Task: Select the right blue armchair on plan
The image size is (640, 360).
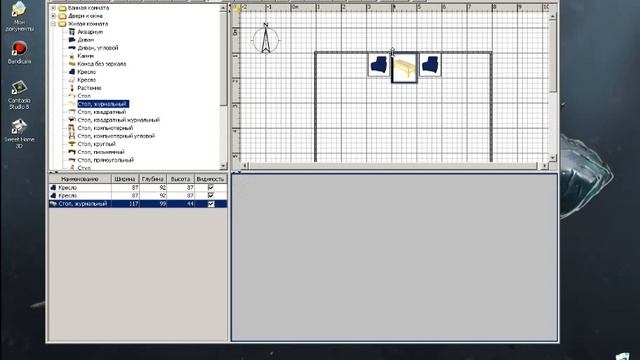Action: [x=430, y=65]
